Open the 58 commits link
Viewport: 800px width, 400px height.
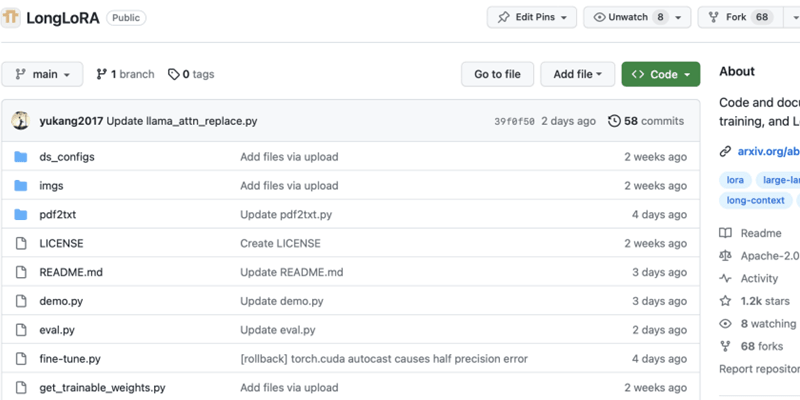(646, 121)
